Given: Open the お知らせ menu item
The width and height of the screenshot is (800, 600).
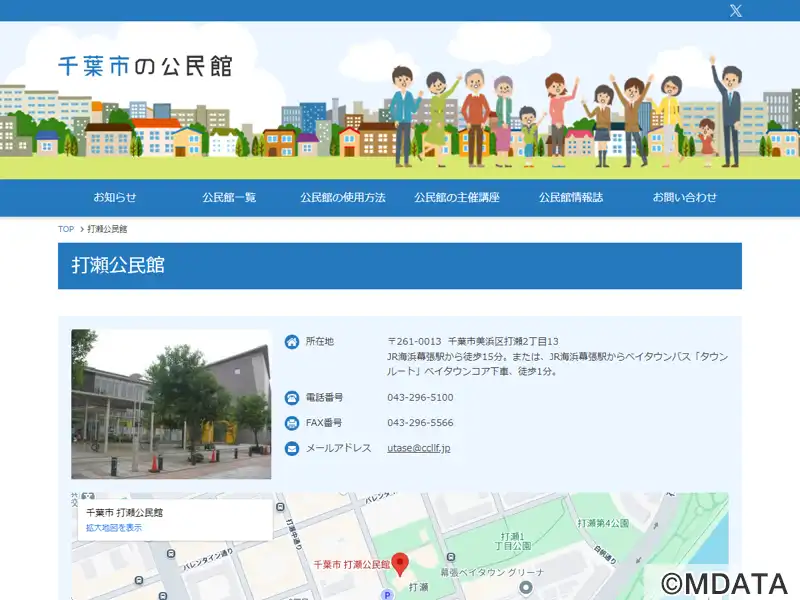Looking at the screenshot, I should [115, 197].
